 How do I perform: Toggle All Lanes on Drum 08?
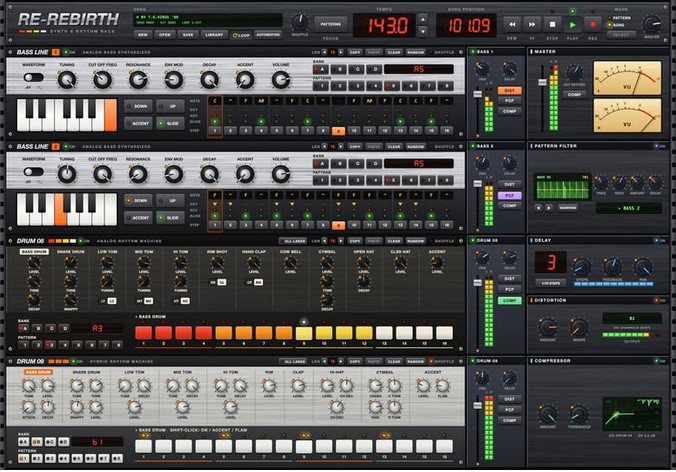click(294, 241)
